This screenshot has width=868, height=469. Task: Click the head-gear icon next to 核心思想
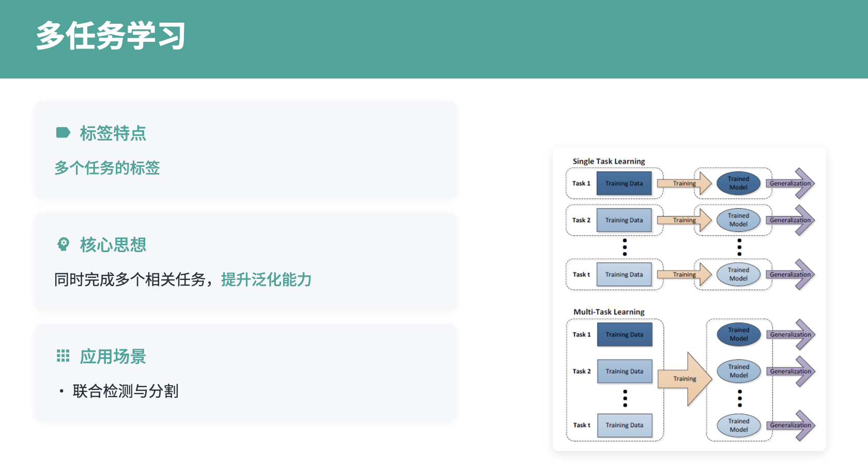coord(63,244)
